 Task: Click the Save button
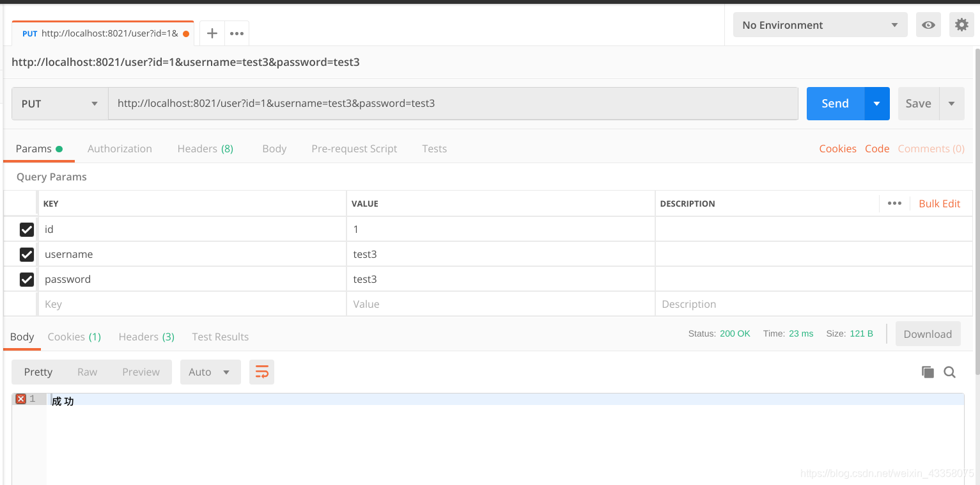(918, 104)
